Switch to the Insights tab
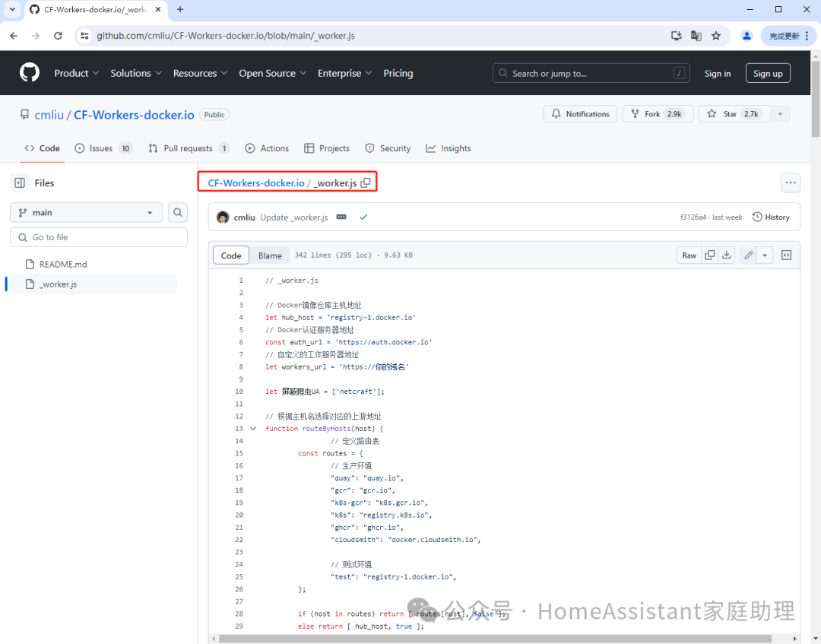821x644 pixels. tap(449, 148)
